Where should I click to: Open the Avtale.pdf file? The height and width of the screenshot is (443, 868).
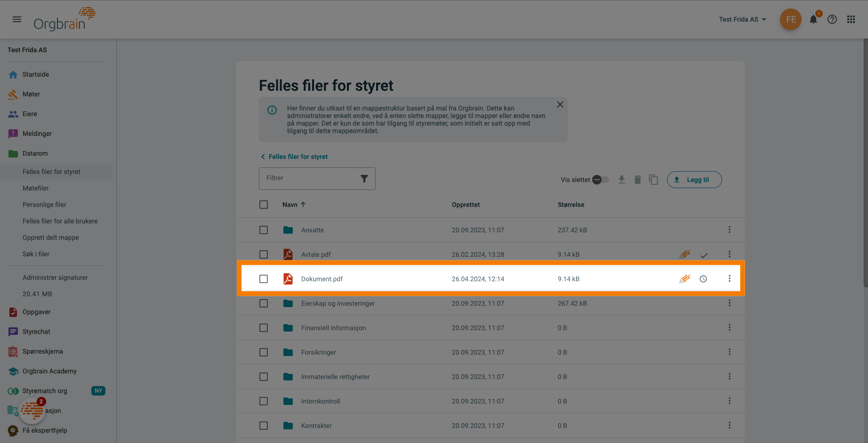click(316, 254)
